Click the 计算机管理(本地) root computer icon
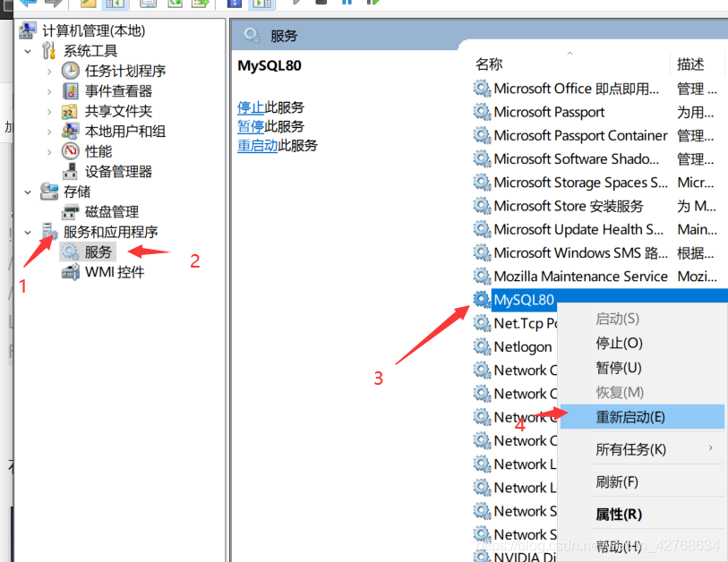728x562 pixels. (x=28, y=30)
